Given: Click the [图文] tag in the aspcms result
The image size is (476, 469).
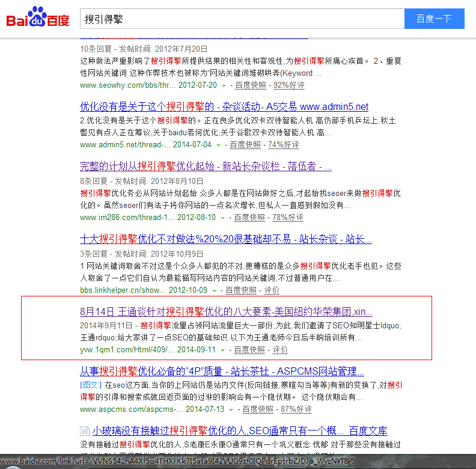Looking at the screenshot, I should [x=91, y=385].
